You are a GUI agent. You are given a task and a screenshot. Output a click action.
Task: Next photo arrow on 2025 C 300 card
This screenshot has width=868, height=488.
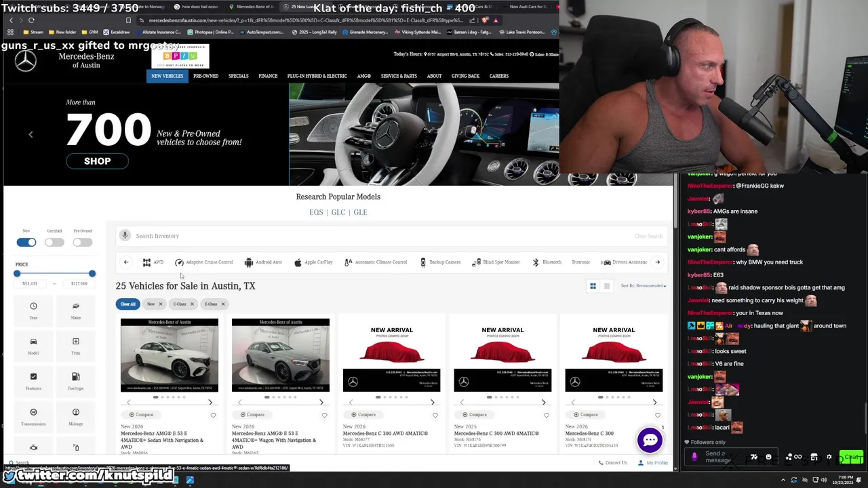tap(544, 402)
